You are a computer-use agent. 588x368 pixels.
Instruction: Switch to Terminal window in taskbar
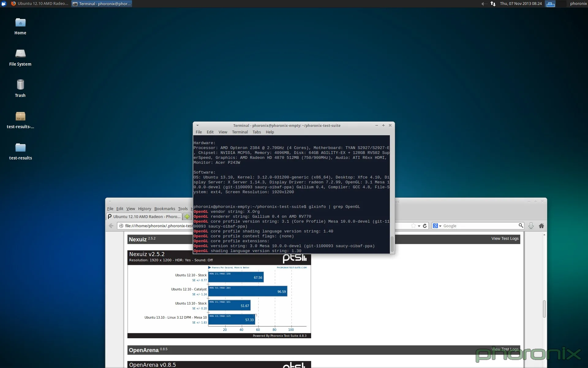pyautogui.click(x=102, y=4)
